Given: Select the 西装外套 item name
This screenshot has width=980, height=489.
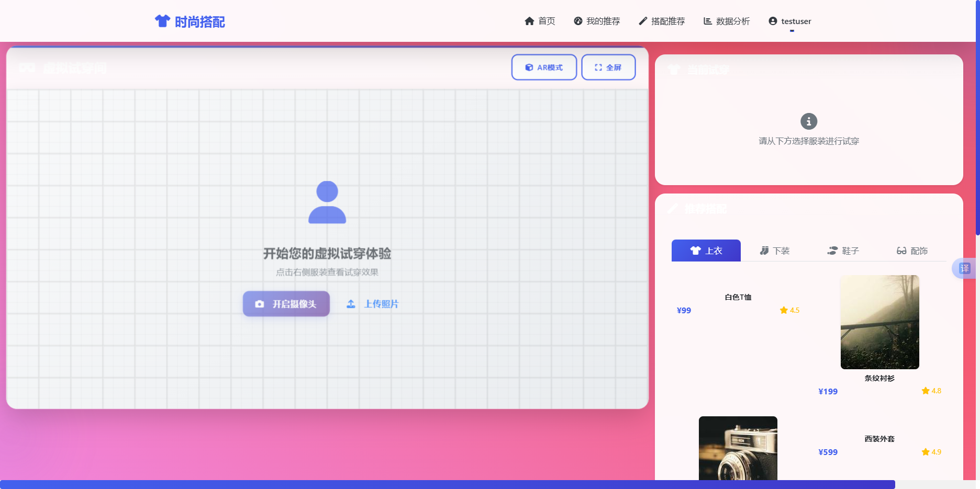Looking at the screenshot, I should tap(879, 439).
